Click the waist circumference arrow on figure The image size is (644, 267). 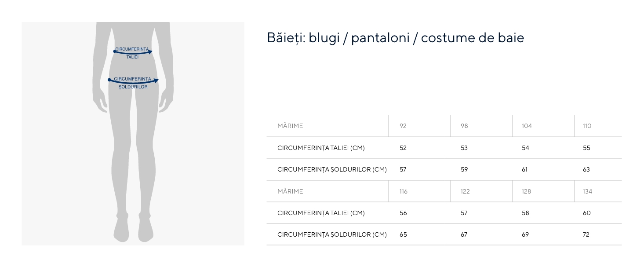pyautogui.click(x=133, y=53)
